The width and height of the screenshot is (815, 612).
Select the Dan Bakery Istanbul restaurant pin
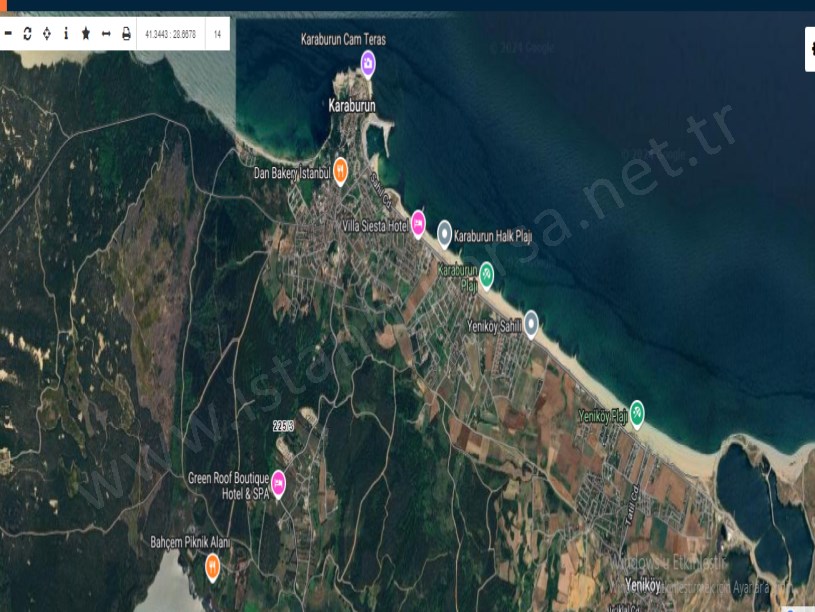point(340,170)
